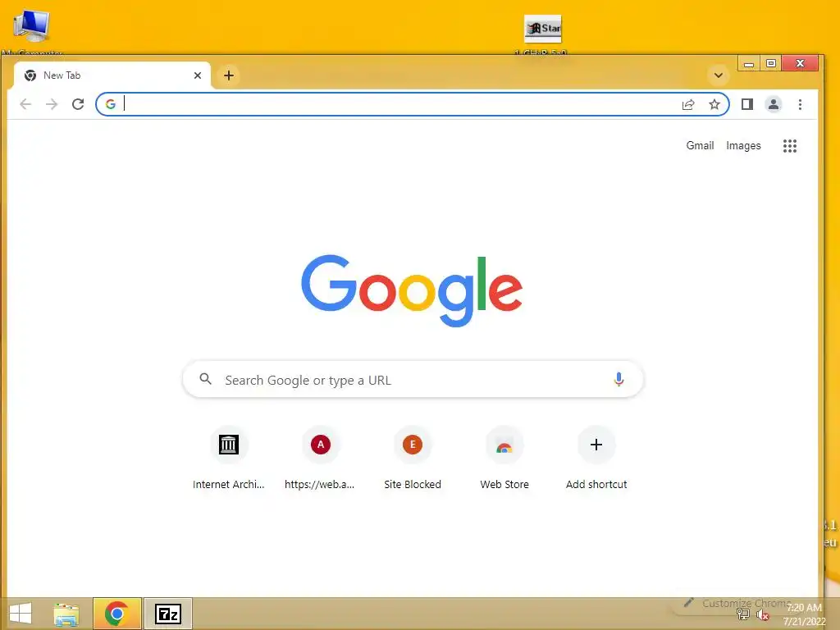Screen dimensions: 840x630
Task: Click the Customize Chrome button
Action: [738, 603]
